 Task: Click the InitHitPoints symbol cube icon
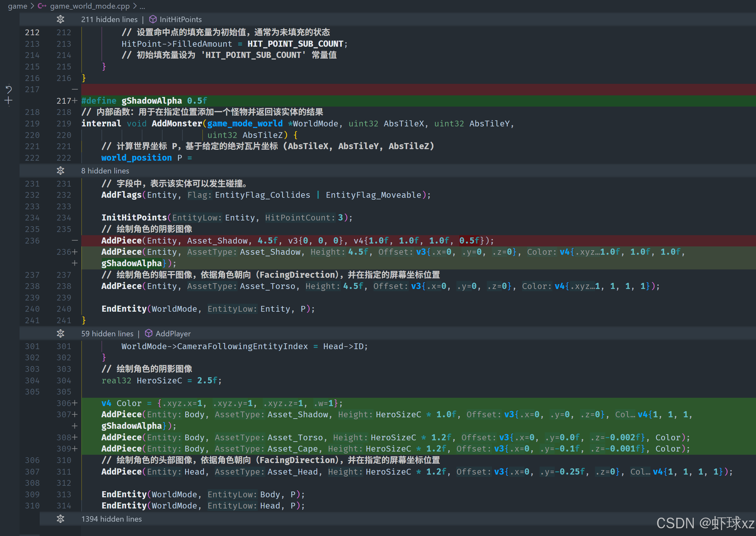(x=153, y=19)
